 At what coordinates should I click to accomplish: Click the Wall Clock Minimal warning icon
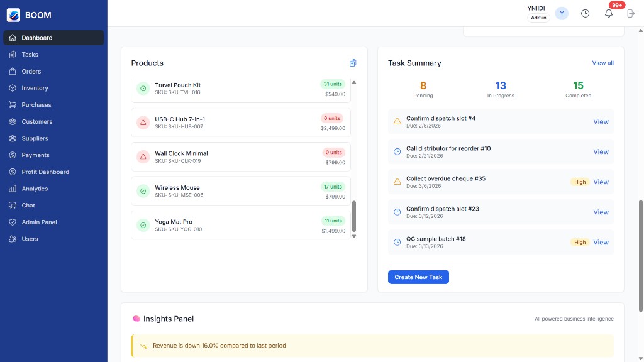(x=143, y=156)
